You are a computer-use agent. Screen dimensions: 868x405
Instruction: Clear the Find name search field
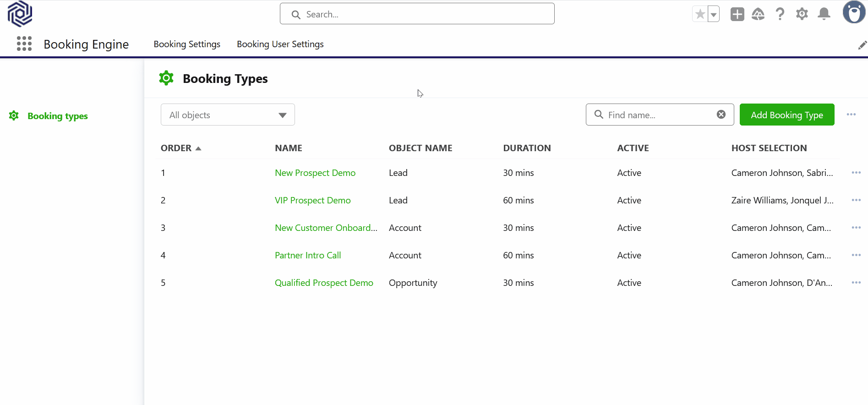[x=721, y=115]
